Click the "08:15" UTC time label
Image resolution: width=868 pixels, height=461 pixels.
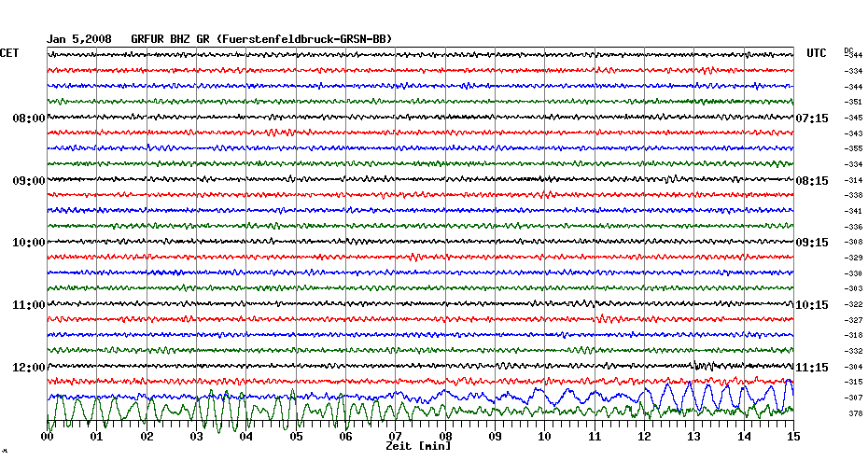[x=812, y=181]
